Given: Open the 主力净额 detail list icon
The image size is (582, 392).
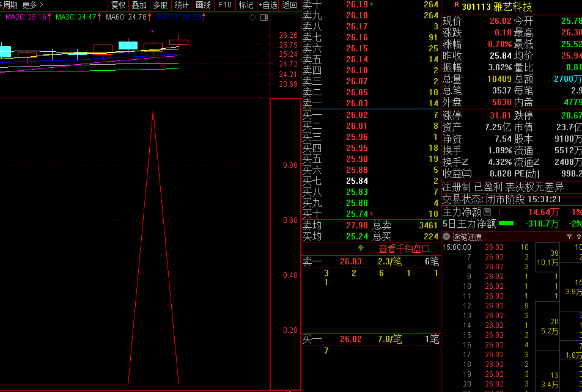Looking at the screenshot, I should pos(487,212).
